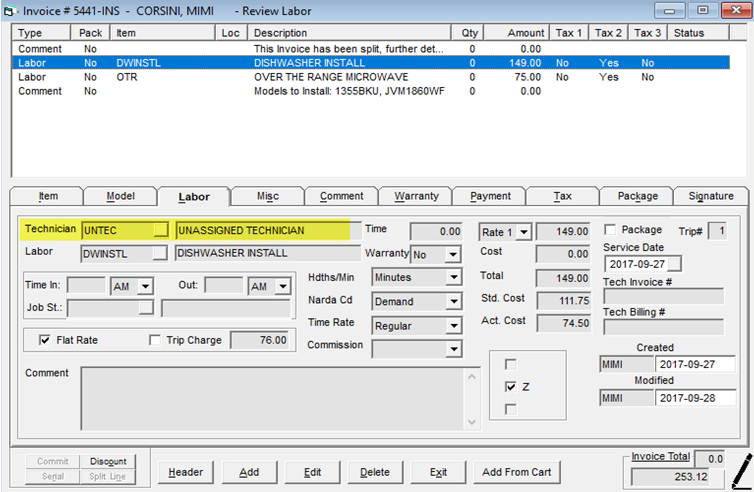
Task: Check the Package checkbox
Action: [610, 229]
